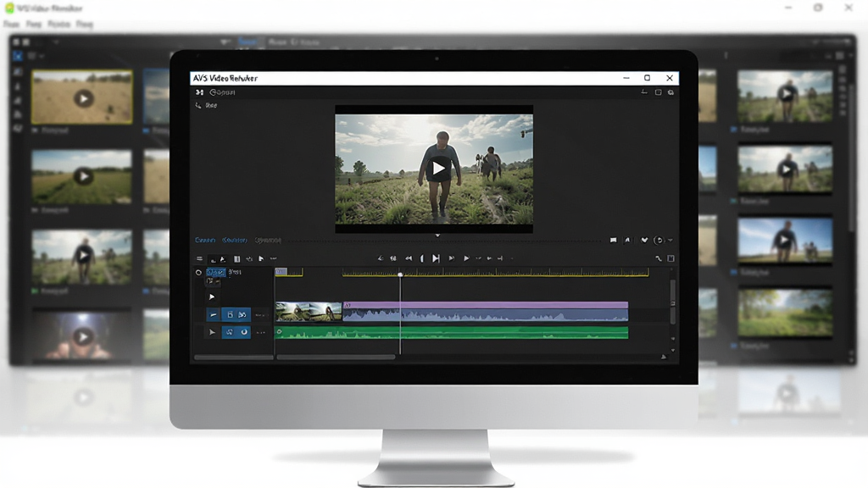The image size is (868, 488).
Task: Open the third left thumbnail of the walking man
Action: pyautogui.click(x=82, y=257)
